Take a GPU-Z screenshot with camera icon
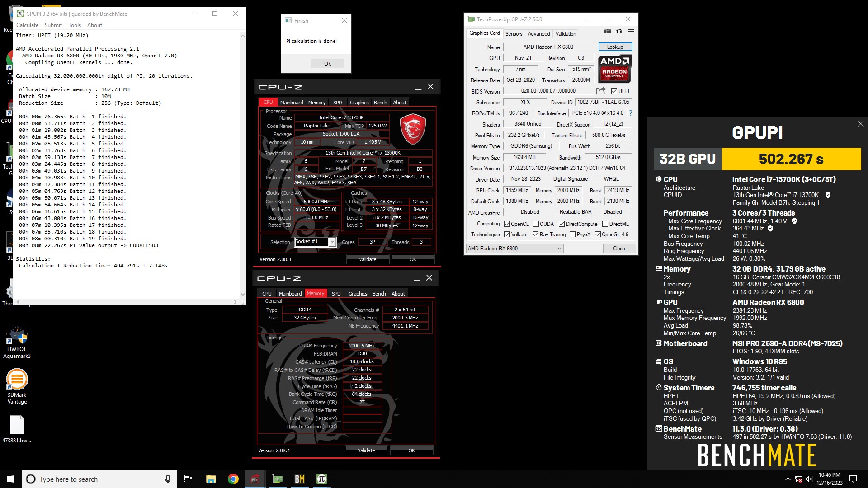Image resolution: width=868 pixels, height=488 pixels. (x=608, y=31)
